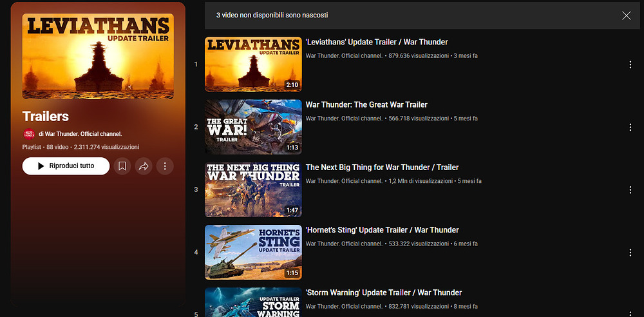This screenshot has width=644, height=317.
Task: Open options menu for Next Big Thing Trailer
Action: click(630, 190)
